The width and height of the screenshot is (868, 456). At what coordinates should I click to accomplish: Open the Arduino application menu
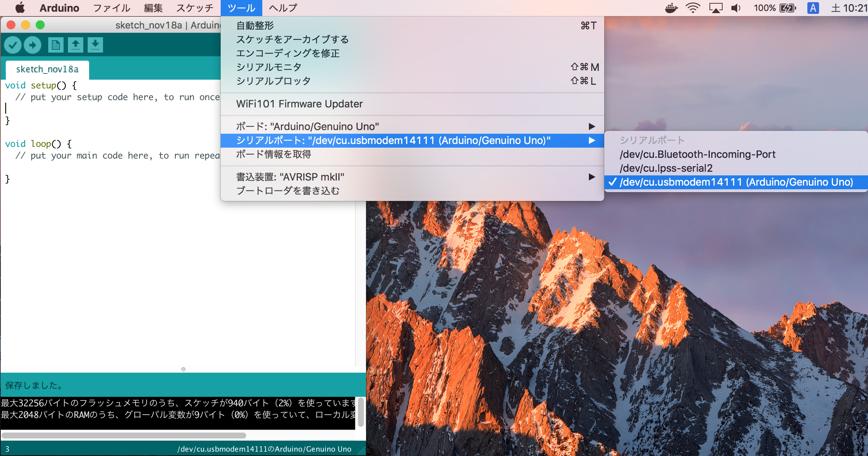59,8
